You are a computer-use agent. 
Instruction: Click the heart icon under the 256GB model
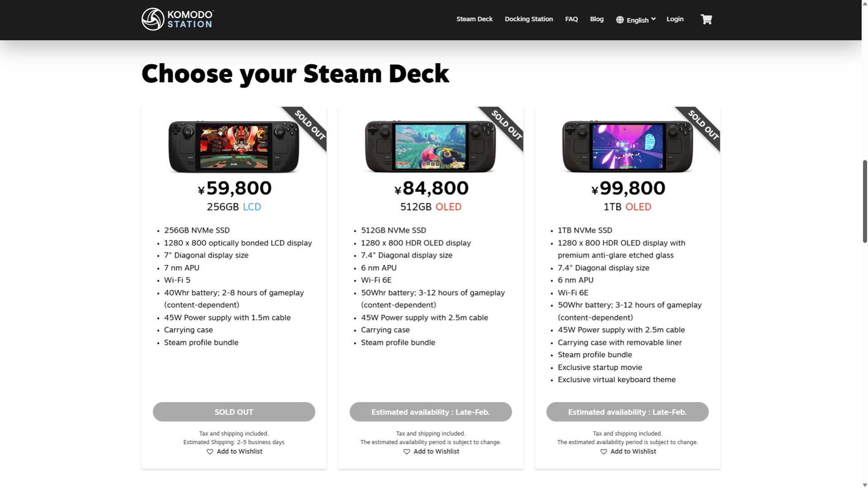(210, 451)
